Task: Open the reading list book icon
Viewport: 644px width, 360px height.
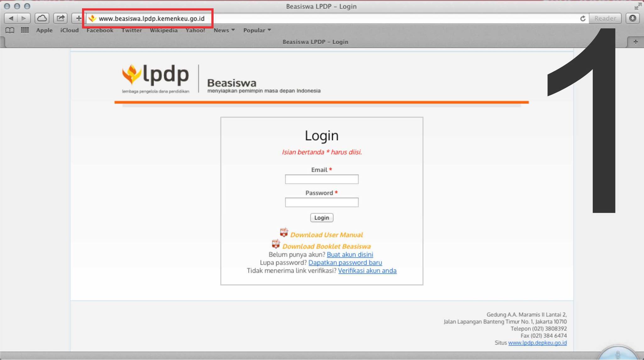Action: coord(10,30)
